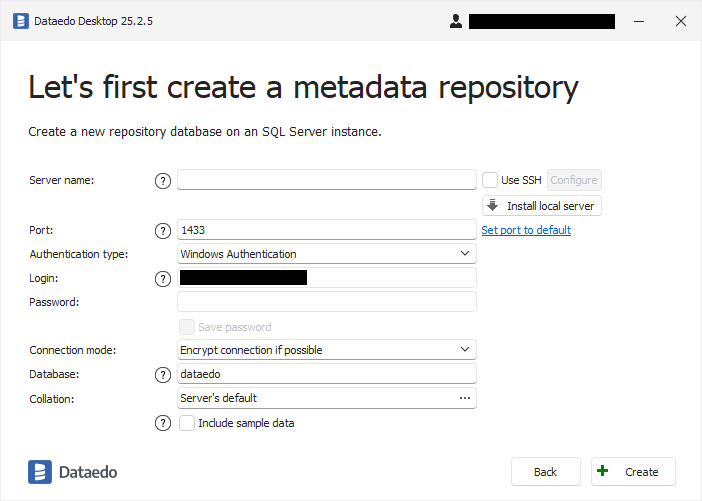
Task: Open the Collation ellipsis picker
Action: click(465, 398)
